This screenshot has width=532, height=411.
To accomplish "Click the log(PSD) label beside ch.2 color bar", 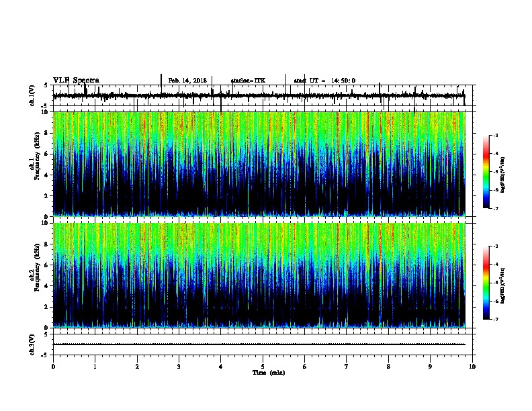I will coord(502,285).
